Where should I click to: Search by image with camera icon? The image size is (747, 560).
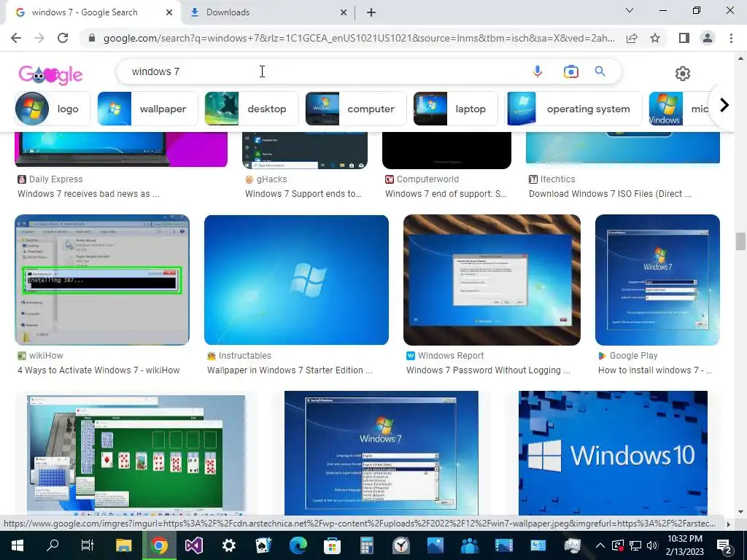point(570,71)
